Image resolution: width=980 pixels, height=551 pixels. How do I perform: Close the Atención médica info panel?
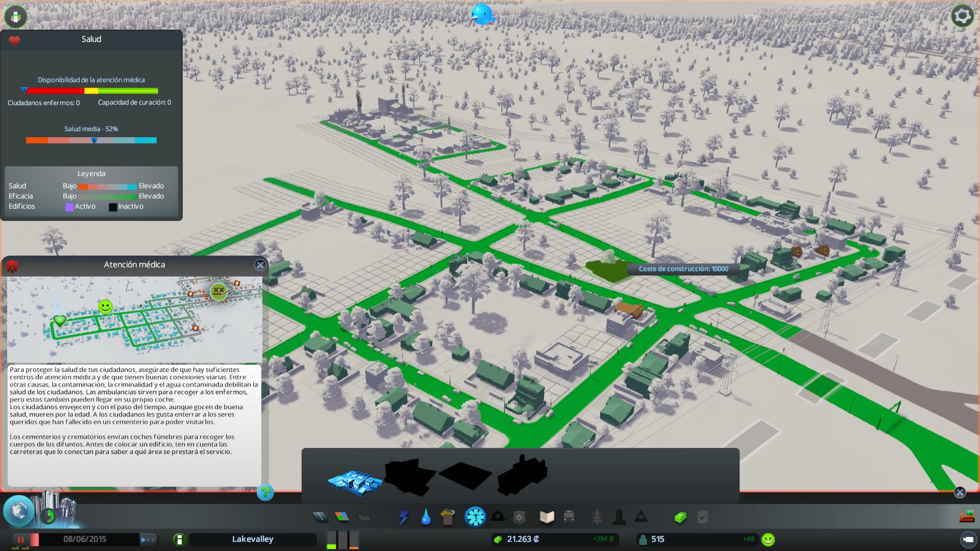(260, 265)
